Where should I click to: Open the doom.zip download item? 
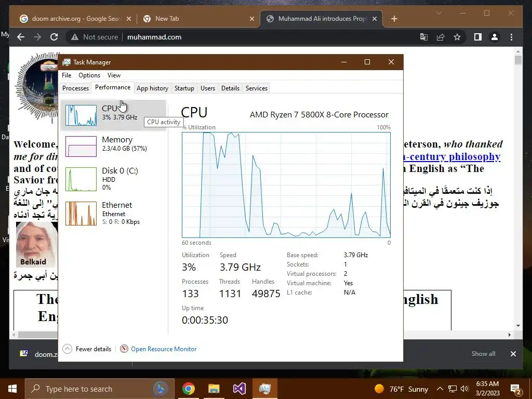tap(38, 354)
